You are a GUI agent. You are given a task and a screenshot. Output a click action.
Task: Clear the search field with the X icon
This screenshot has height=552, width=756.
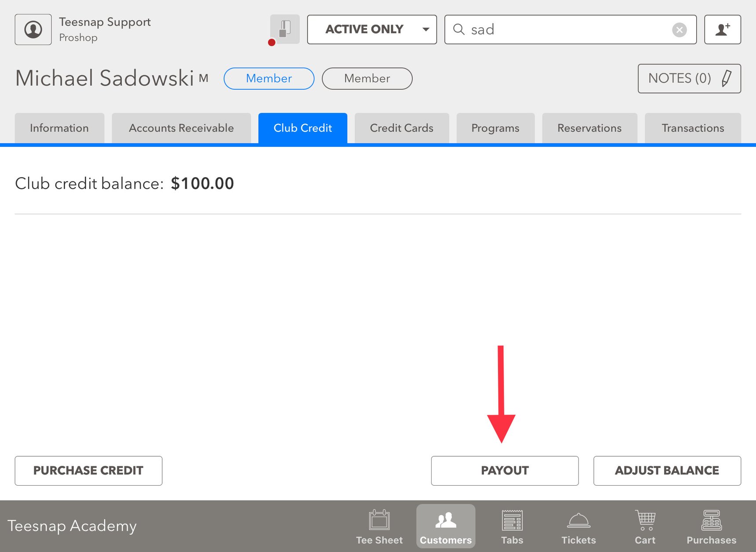pyautogui.click(x=680, y=29)
